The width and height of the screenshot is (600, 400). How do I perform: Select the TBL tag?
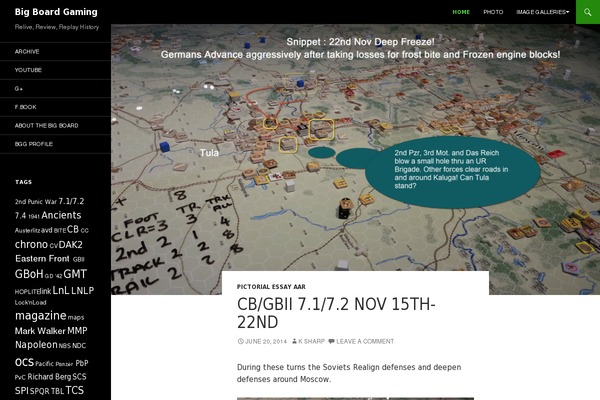(x=57, y=392)
